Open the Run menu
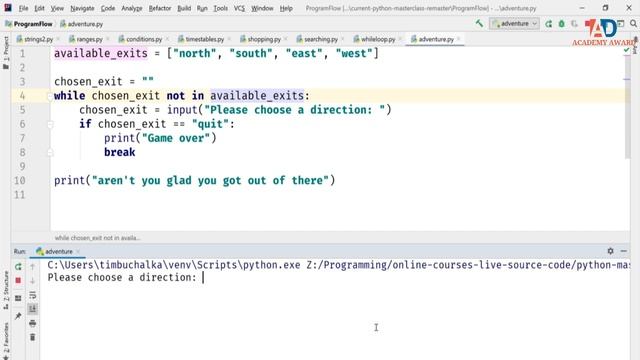This screenshot has width=640, height=360. [202, 8]
